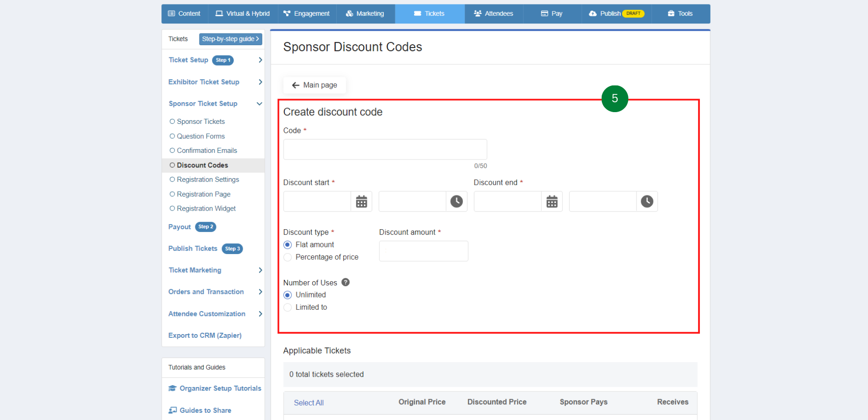Click the Discounted Price column header

[x=497, y=402]
